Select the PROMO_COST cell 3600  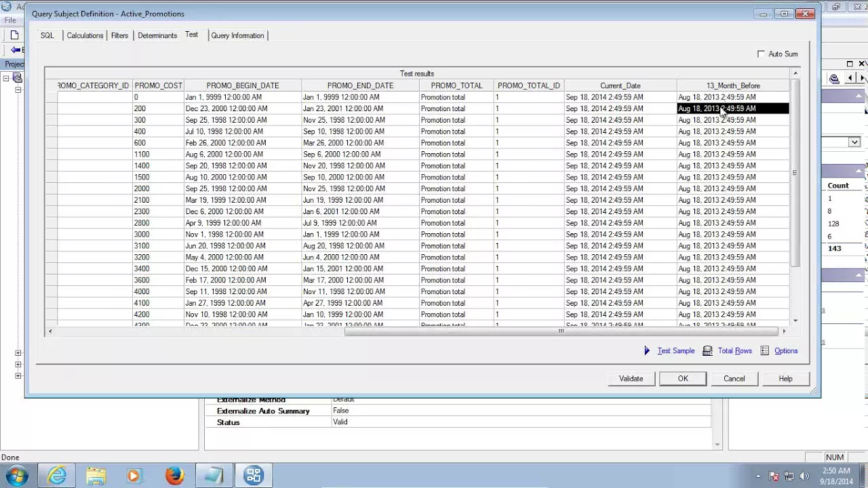pyautogui.click(x=158, y=280)
